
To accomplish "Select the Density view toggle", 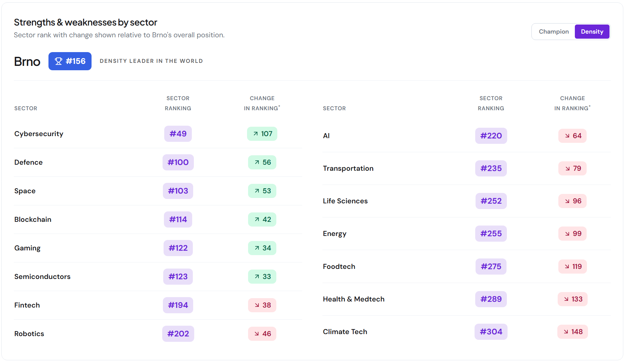I will (x=592, y=32).
